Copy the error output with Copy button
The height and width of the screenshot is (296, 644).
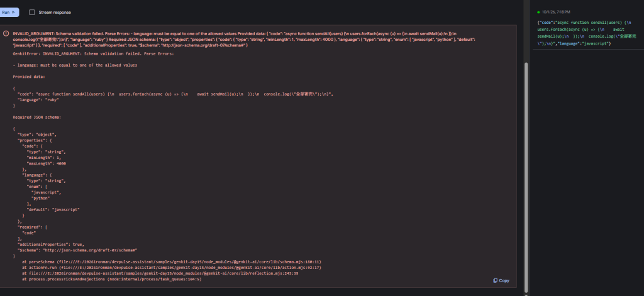pyautogui.click(x=501, y=280)
